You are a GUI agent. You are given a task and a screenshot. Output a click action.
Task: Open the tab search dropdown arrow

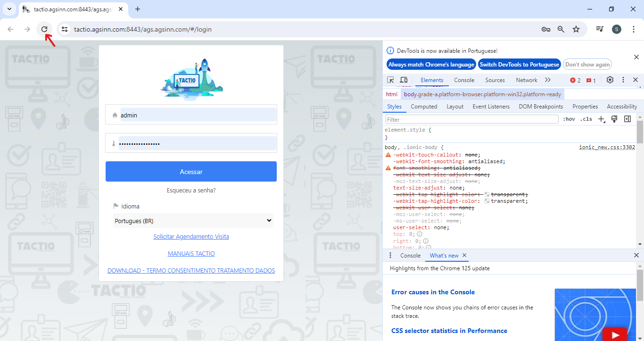pyautogui.click(x=9, y=9)
